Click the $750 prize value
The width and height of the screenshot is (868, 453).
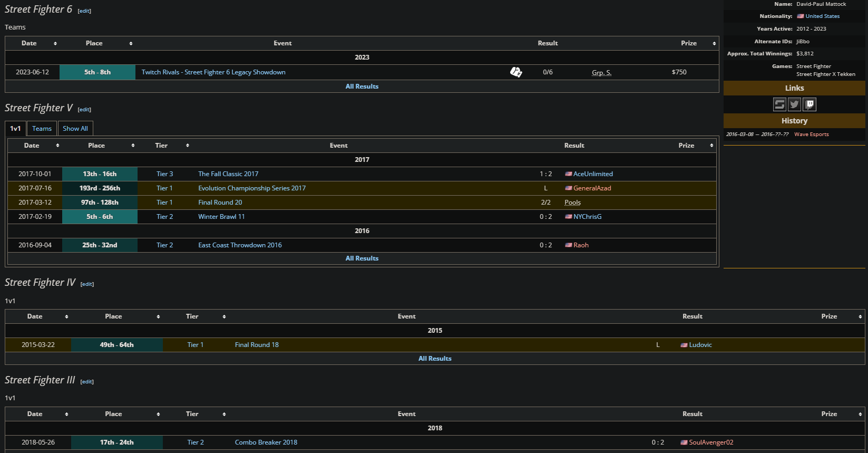tap(679, 72)
